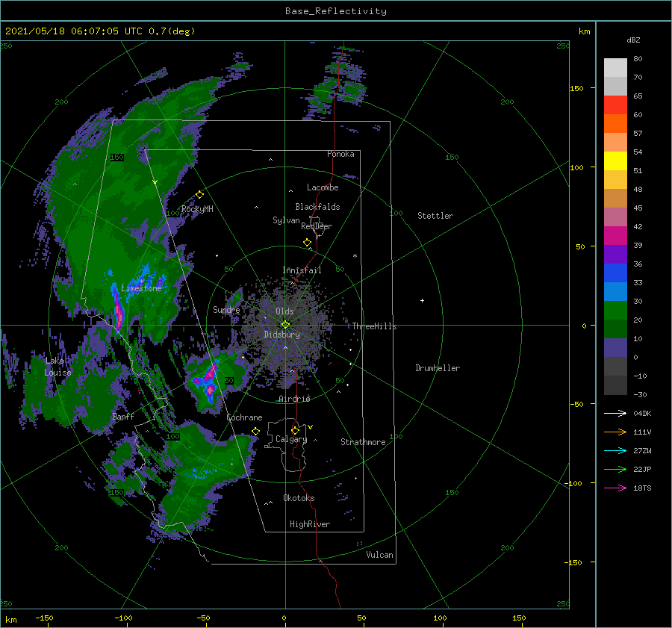This screenshot has width=672, height=628.
Task: Click the 111V legend label
Action: (642, 432)
